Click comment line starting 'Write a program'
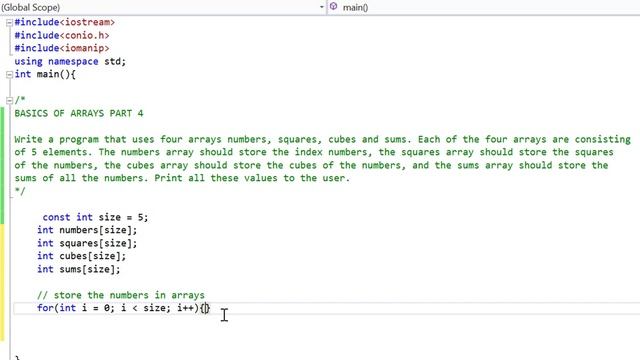Image resolution: width=640 pixels, height=360 pixels. tap(322, 139)
